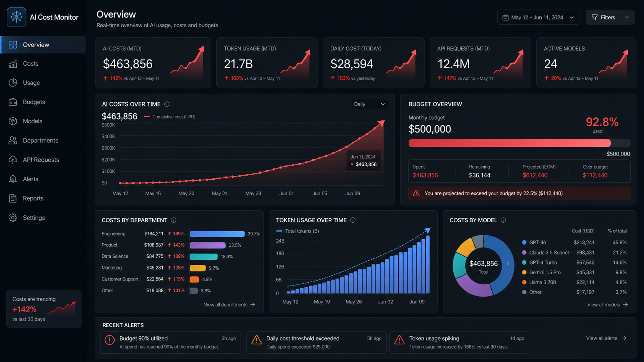Click info icon beside Token Usage Over Time
The width and height of the screenshot is (644, 362).
tap(353, 220)
